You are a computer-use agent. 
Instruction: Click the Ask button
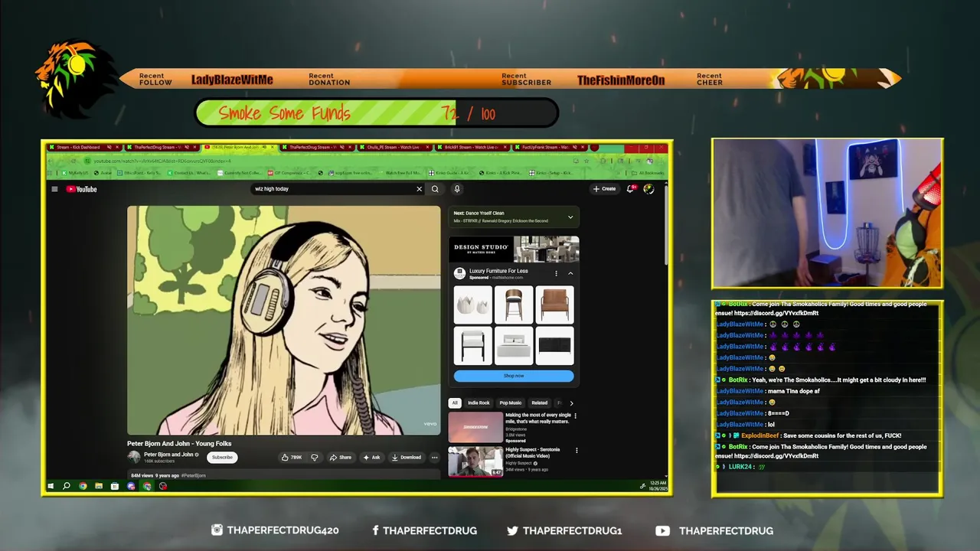(371, 458)
